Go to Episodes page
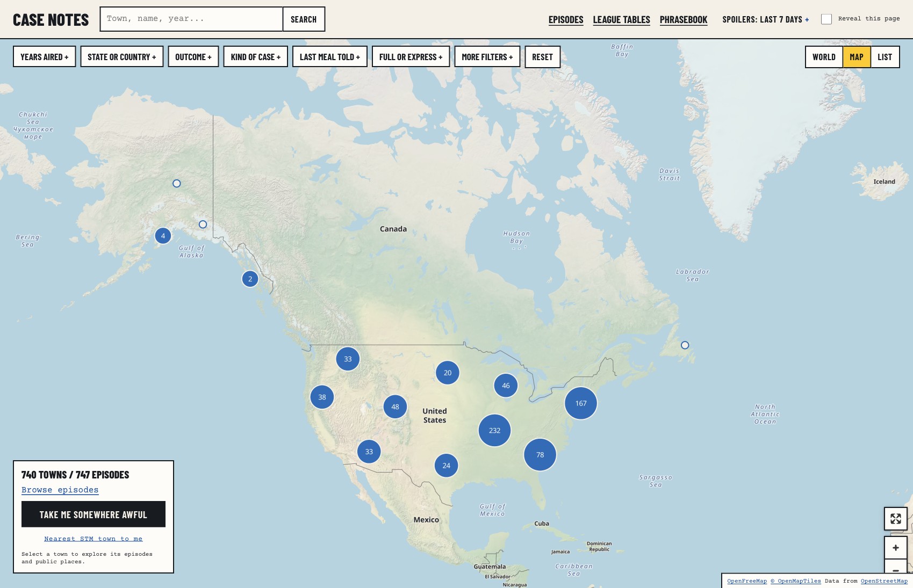The image size is (913, 588). (566, 19)
